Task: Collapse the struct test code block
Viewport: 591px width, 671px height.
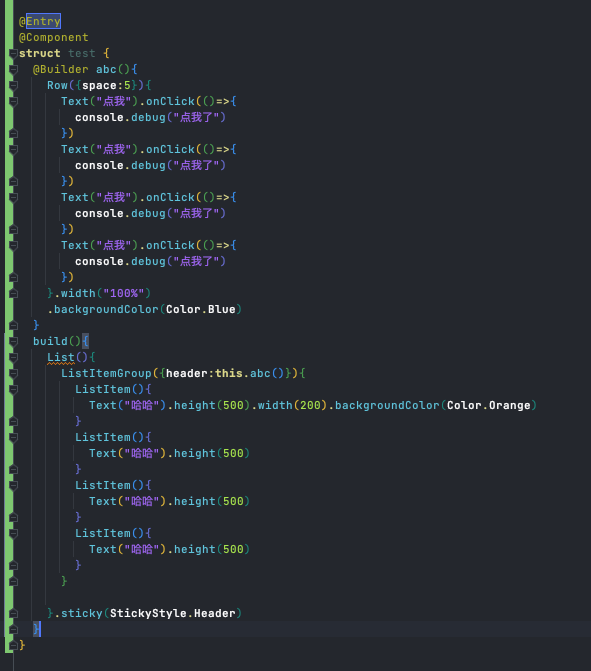Action: coord(13,53)
